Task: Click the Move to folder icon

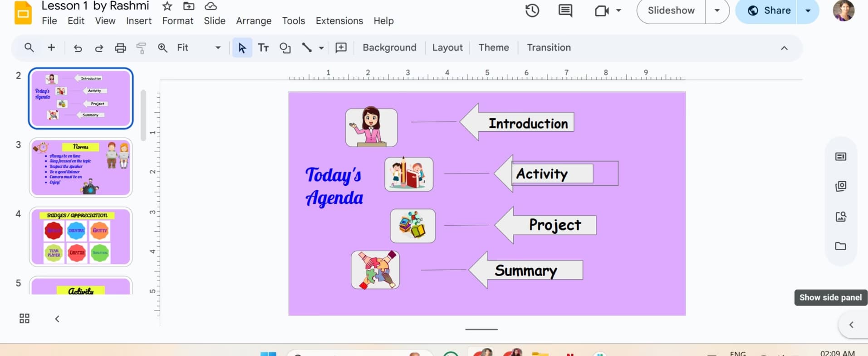Action: tap(189, 6)
